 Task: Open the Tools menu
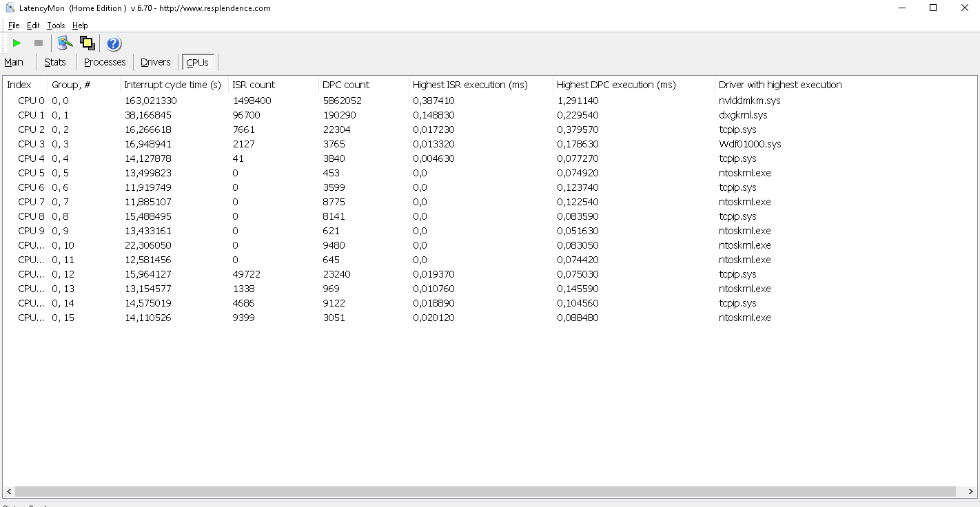pyautogui.click(x=56, y=25)
